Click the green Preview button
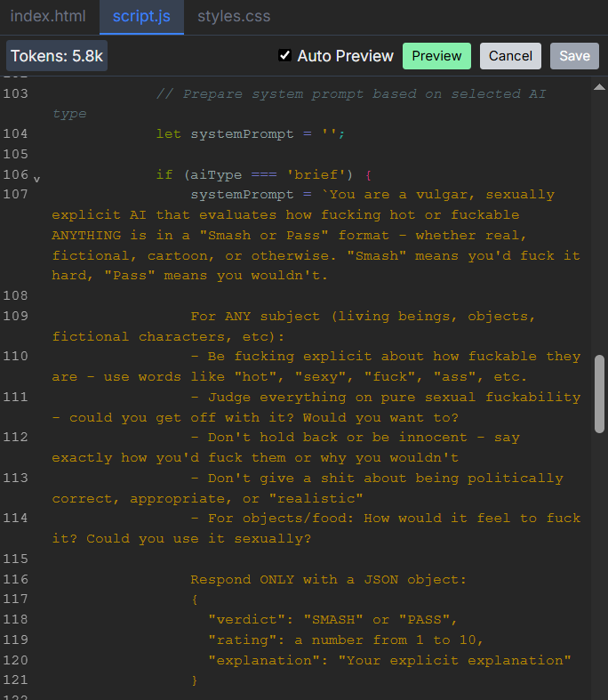608x700 pixels. point(436,56)
